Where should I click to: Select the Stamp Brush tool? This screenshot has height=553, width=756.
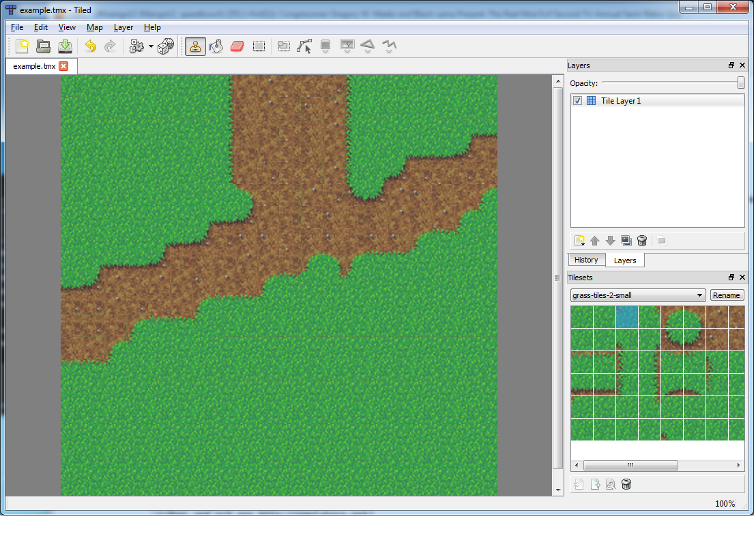click(195, 46)
